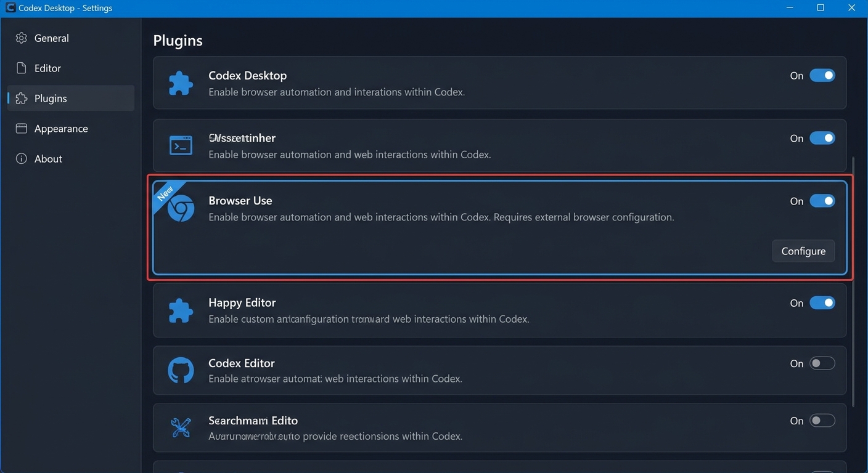The height and width of the screenshot is (473, 868).
Task: Click the Searchmam Edito tools icon
Action: click(181, 428)
